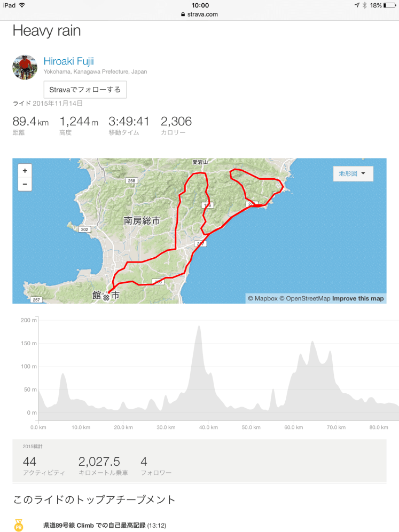Tap the strava.com address bar
This screenshot has width=399, height=532.
(200, 14)
